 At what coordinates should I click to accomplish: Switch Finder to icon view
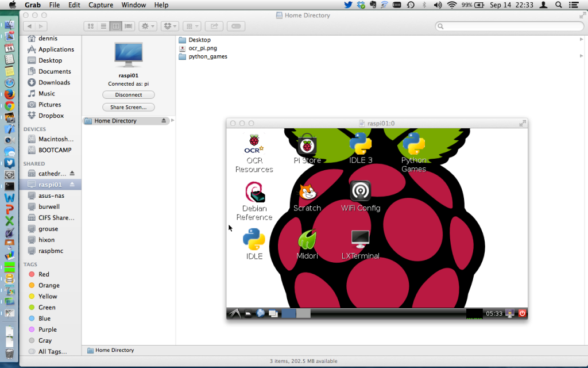(x=90, y=26)
